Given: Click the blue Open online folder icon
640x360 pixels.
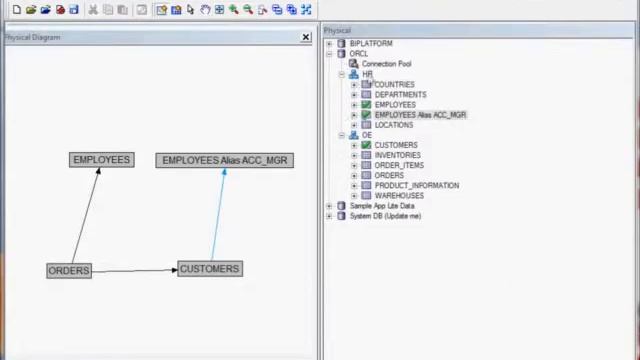Looking at the screenshot, I should [45, 9].
